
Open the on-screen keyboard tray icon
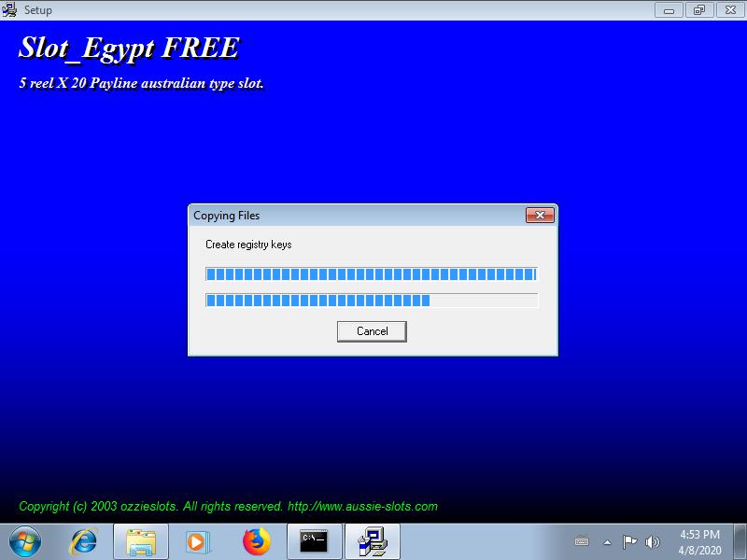[582, 542]
